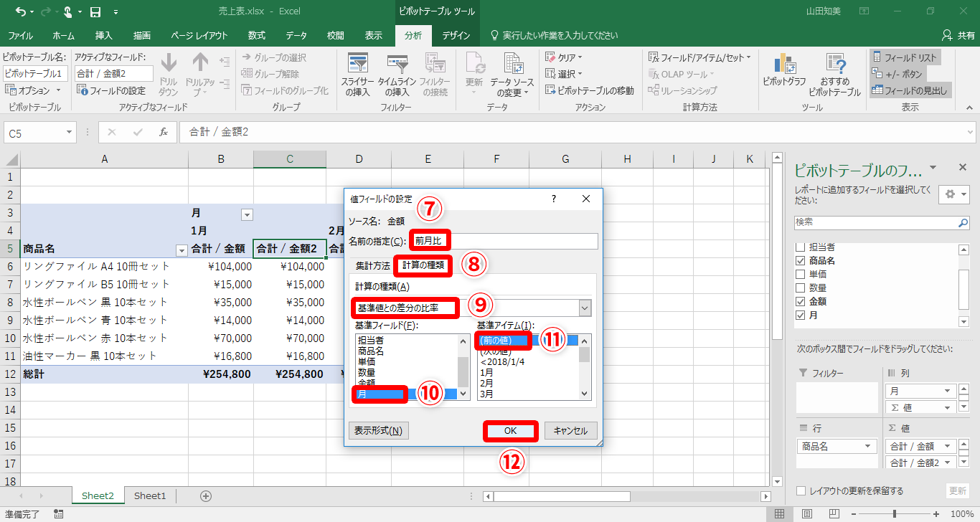The height and width of the screenshot is (522, 980).
Task: Click the Save icon in quick access toolbar
Action: click(95, 11)
